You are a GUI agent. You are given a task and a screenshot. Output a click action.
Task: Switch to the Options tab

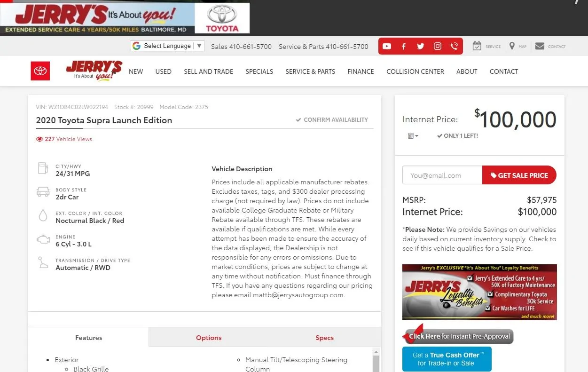tap(209, 338)
